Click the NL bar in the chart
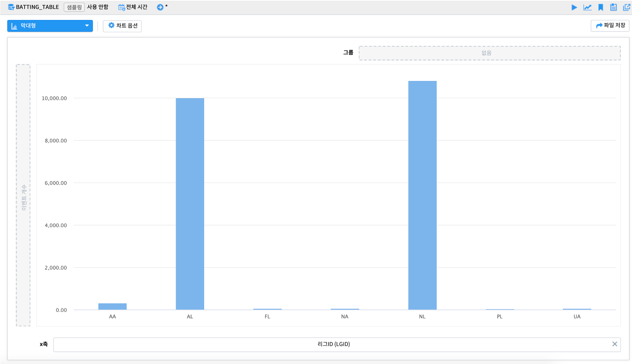632x364 pixels. [422, 195]
